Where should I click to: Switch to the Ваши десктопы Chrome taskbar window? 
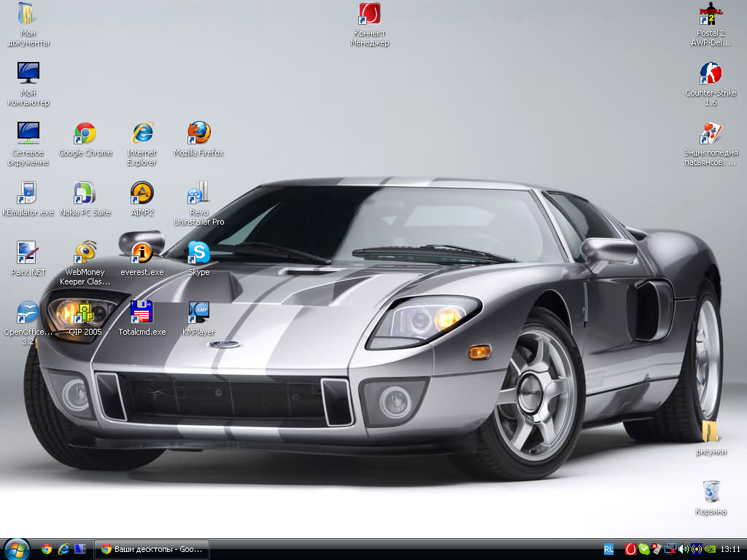point(152,549)
